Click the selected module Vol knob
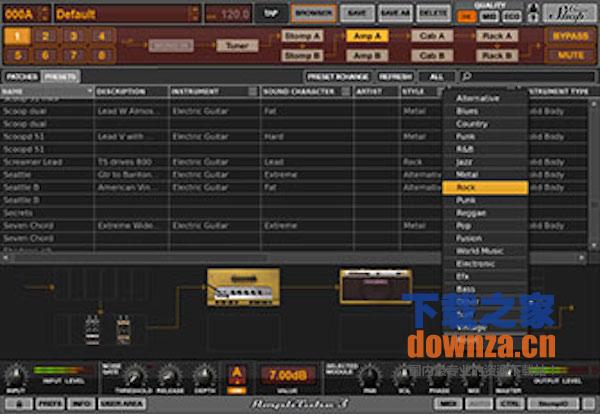This screenshot has height=414, width=600. pos(403,376)
